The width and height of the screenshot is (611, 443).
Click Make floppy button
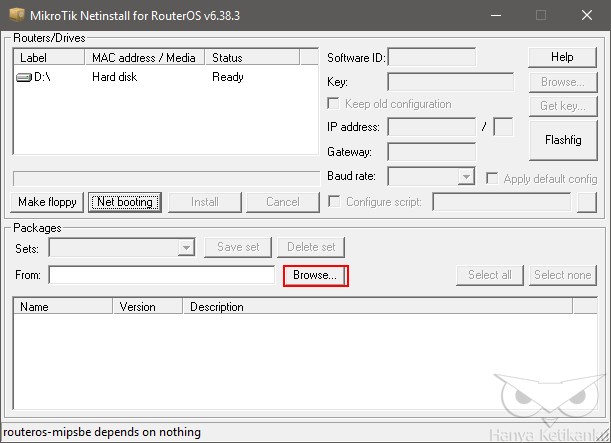[x=47, y=202]
